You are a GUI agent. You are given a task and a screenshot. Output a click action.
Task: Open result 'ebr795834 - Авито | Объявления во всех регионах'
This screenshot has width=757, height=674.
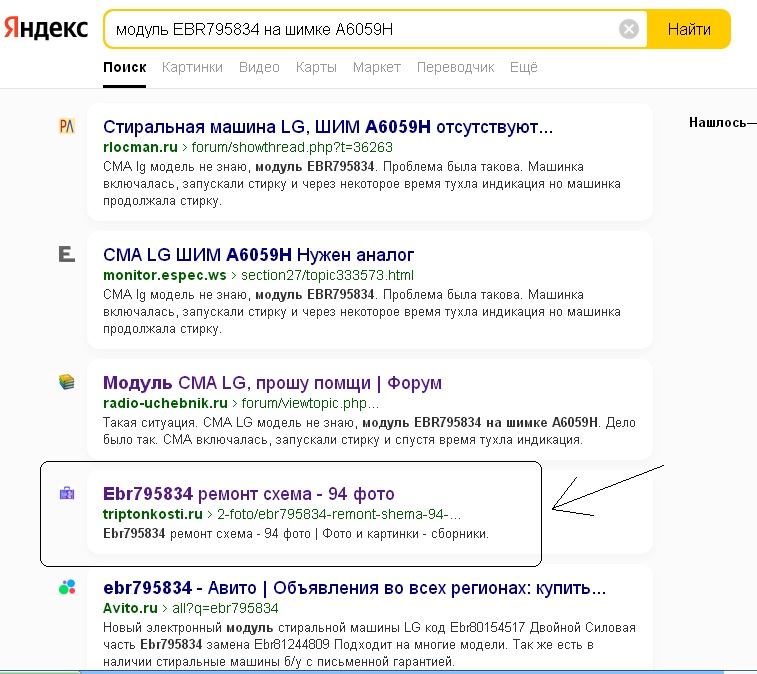click(354, 588)
